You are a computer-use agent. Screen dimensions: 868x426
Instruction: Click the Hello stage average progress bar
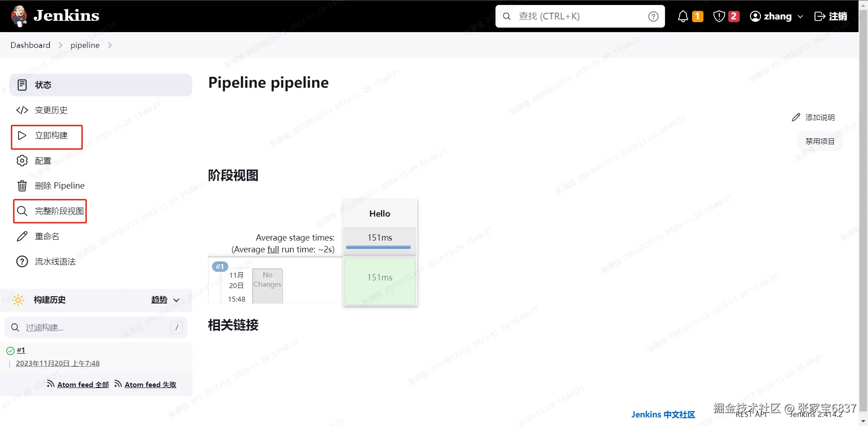tap(378, 247)
